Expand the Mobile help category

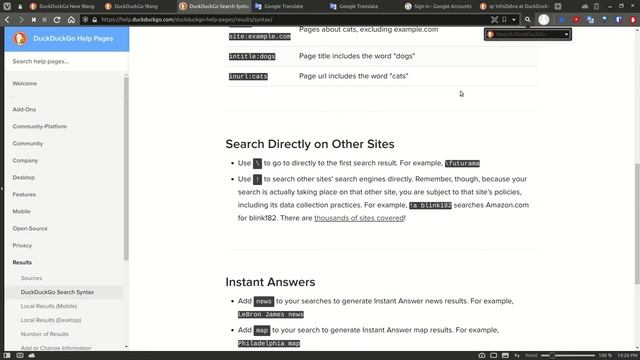tap(21, 211)
